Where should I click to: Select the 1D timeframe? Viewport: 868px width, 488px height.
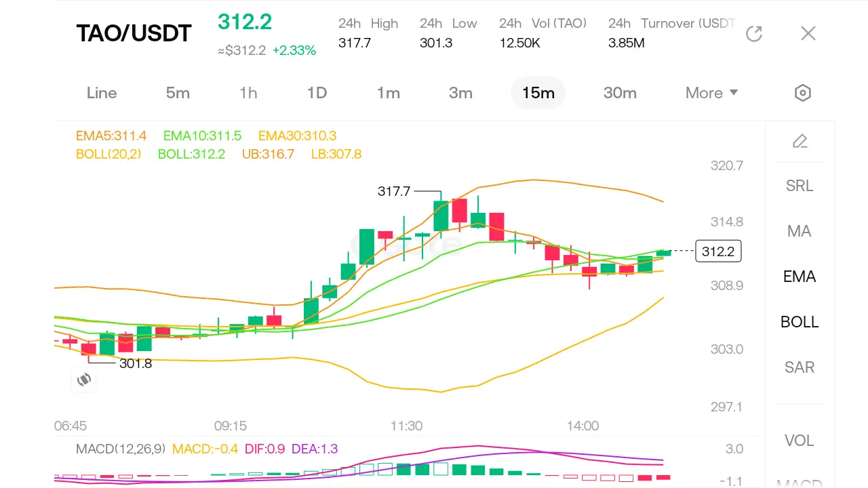[x=317, y=93]
